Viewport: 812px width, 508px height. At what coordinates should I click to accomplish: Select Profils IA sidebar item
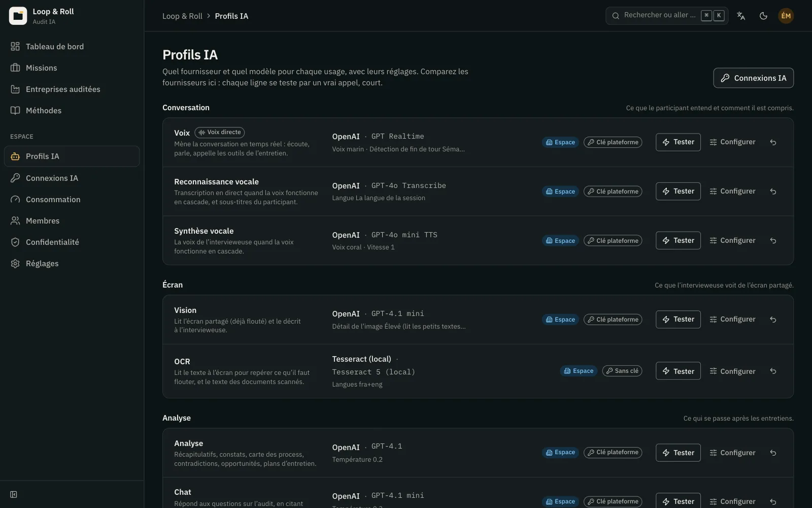point(72,156)
